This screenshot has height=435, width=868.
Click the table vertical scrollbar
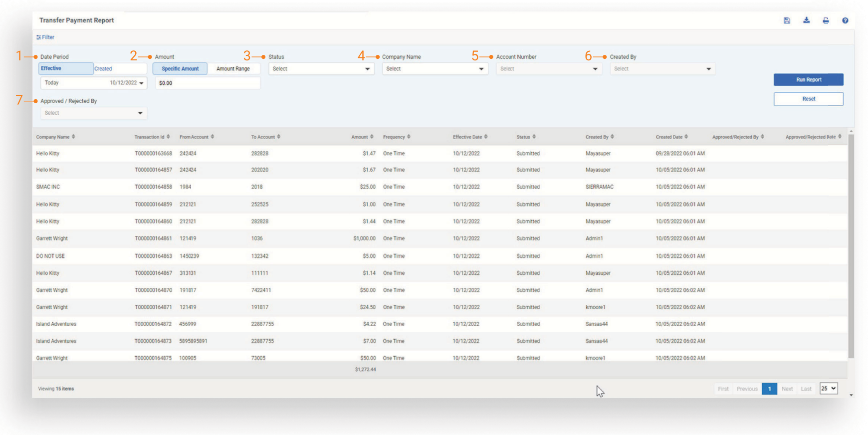(851, 244)
